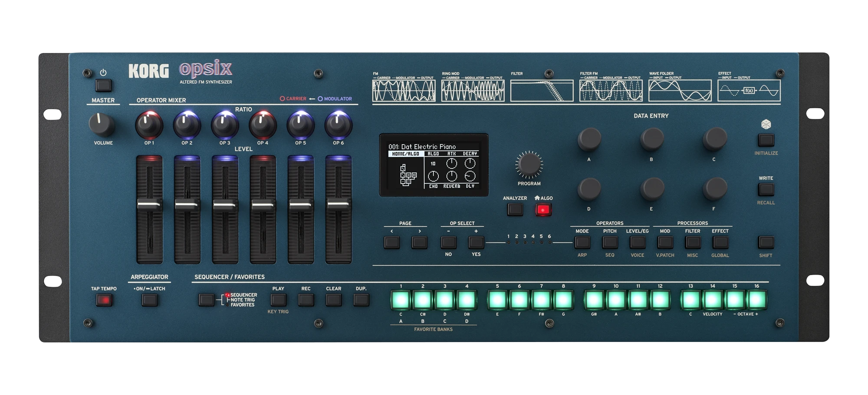Viewport: 868px width, 395px height.
Task: Open the processors Filter page
Action: [x=693, y=242]
